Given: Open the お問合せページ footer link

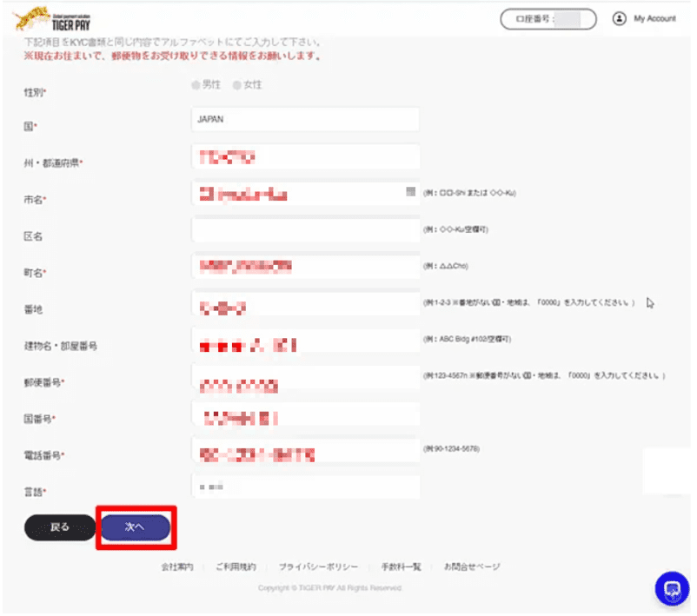Looking at the screenshot, I should [472, 566].
